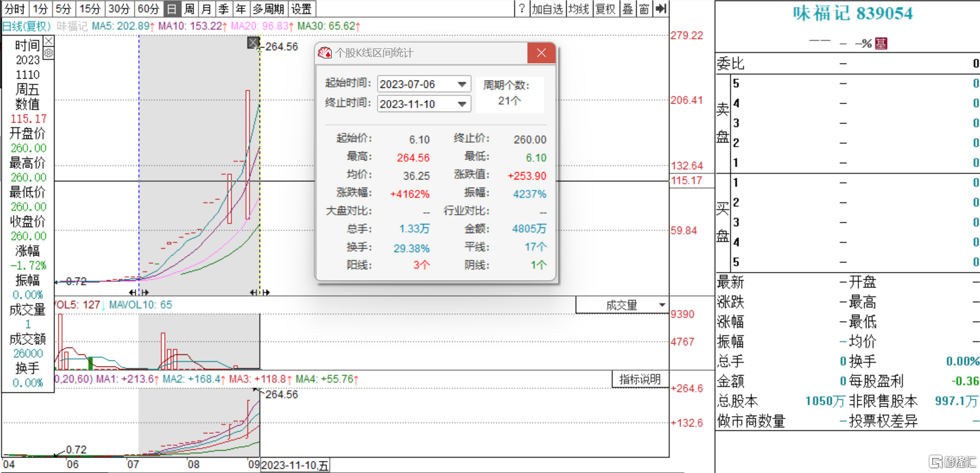Screen dimensions: 980x473
Task: Click the MA1: +213.6 label in lower panel
Action: coord(127,379)
